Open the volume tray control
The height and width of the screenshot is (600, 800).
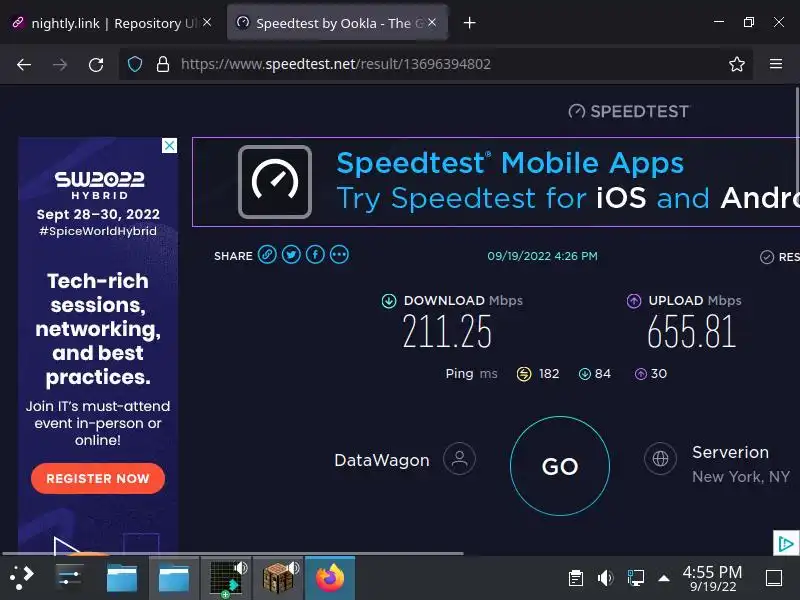(605, 578)
